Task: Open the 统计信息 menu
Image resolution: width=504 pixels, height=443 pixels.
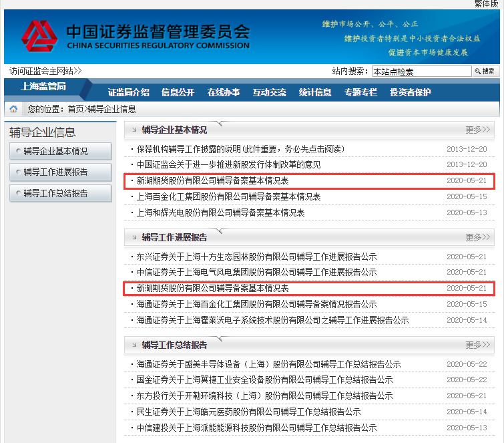Action: (x=315, y=92)
